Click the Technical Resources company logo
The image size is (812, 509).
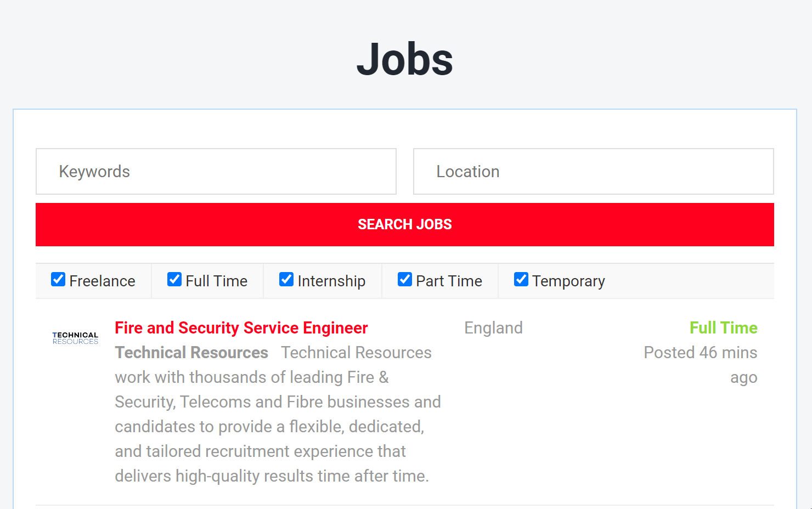click(75, 338)
